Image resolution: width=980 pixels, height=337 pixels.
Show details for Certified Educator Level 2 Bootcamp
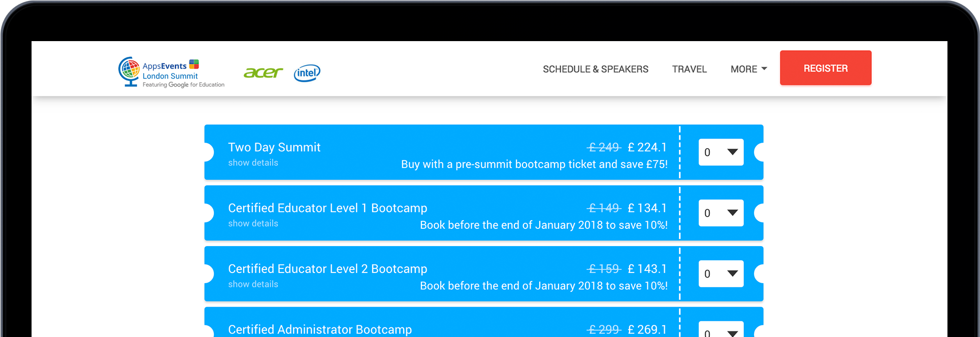253,284
